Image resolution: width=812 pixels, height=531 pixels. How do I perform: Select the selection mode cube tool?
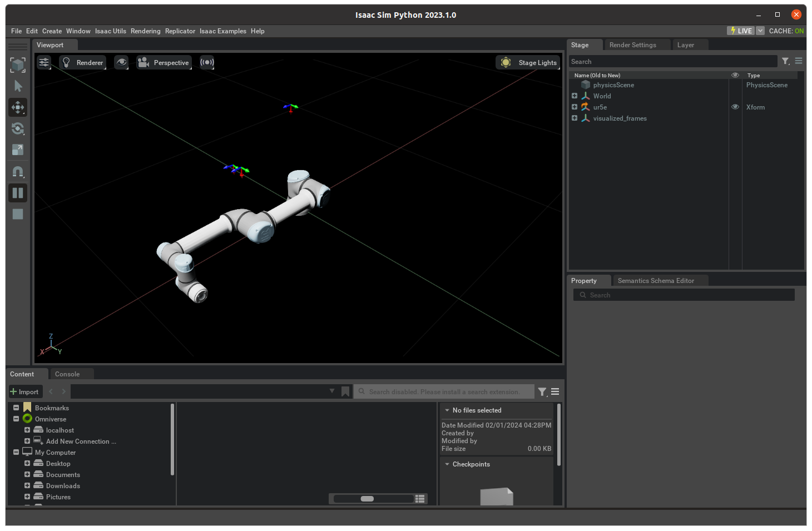click(18, 65)
